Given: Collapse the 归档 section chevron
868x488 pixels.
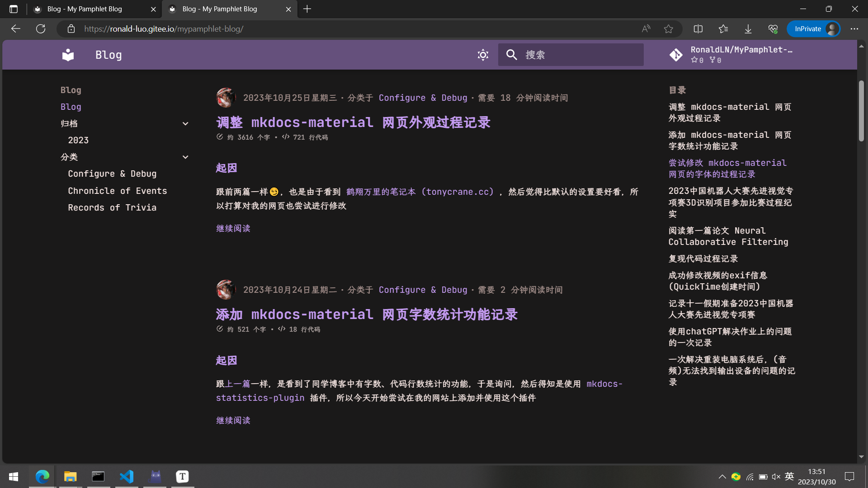Looking at the screenshot, I should (185, 123).
